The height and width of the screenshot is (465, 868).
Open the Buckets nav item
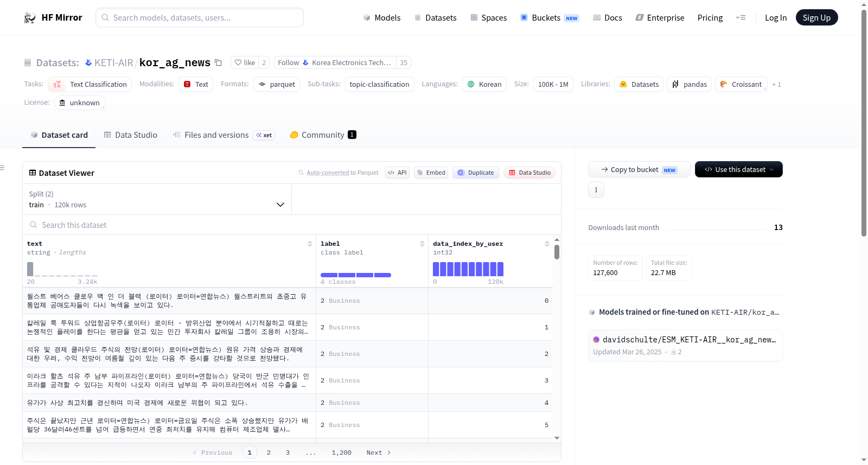point(550,17)
